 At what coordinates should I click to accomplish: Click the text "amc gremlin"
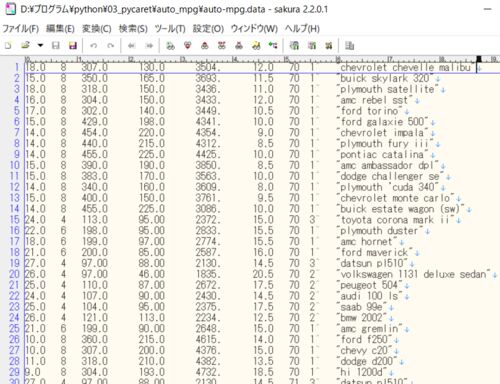tap(369, 329)
